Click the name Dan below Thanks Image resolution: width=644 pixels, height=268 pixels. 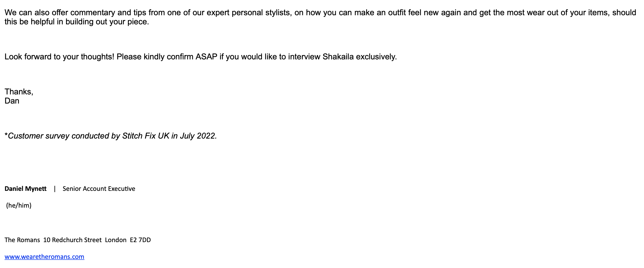[x=12, y=101]
